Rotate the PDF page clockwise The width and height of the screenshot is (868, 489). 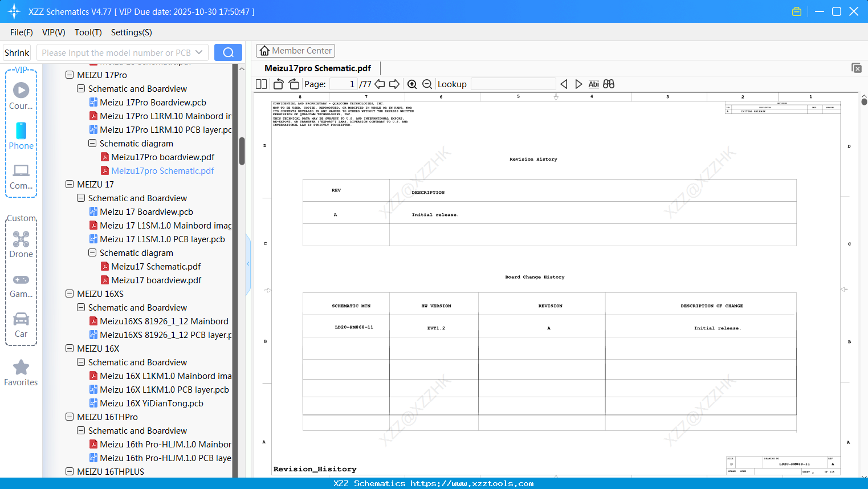click(294, 84)
